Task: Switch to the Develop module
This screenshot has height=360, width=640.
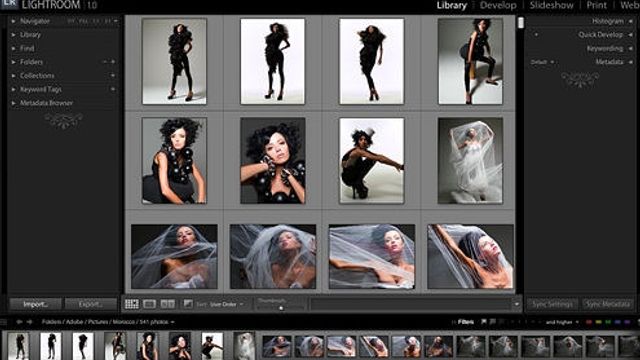Action: (x=498, y=5)
